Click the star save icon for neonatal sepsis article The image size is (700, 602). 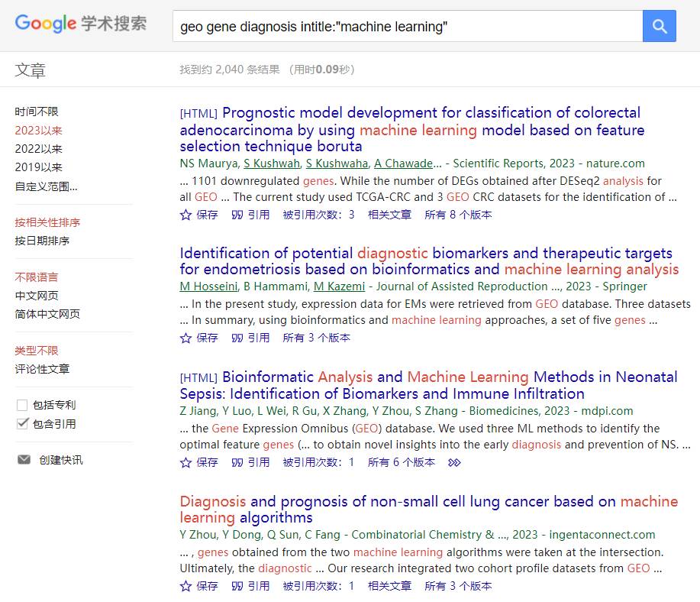point(185,462)
